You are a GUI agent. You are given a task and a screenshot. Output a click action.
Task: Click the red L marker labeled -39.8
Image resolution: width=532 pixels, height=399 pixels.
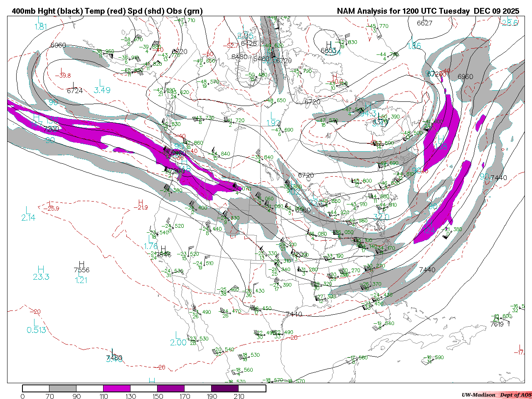point(62,70)
